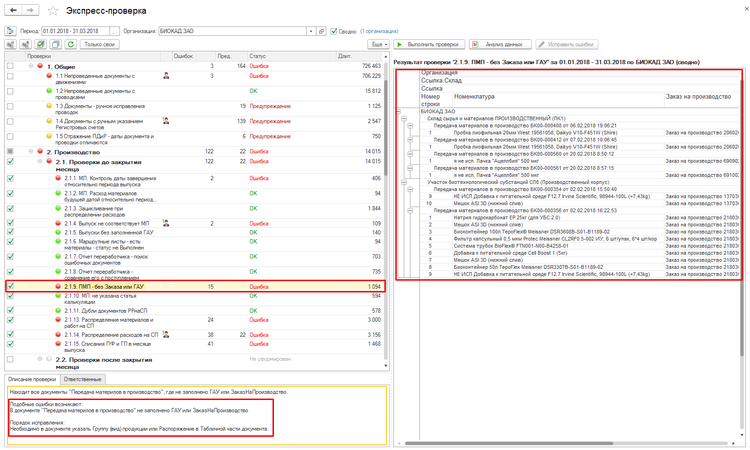This screenshot has width=750, height=450.
Task: Click the Статус column header
Action: click(292, 56)
